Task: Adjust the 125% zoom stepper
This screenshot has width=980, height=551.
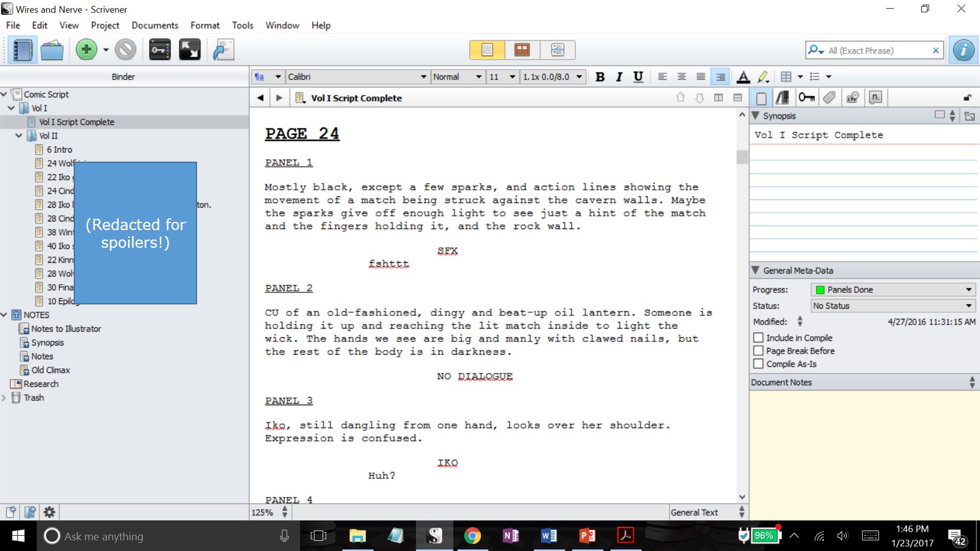Action: (x=284, y=512)
